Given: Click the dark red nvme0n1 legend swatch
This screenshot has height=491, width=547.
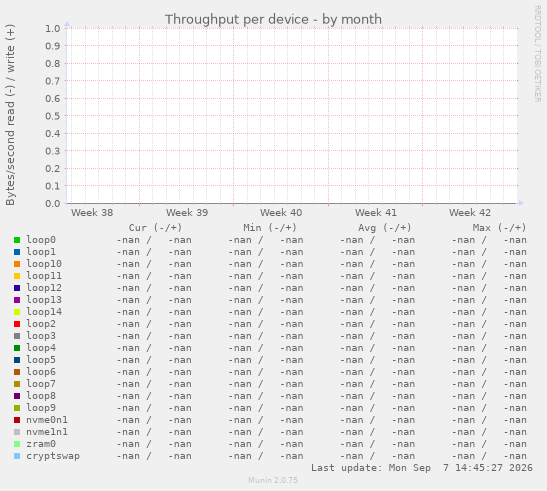Looking at the screenshot, I should (17, 420).
